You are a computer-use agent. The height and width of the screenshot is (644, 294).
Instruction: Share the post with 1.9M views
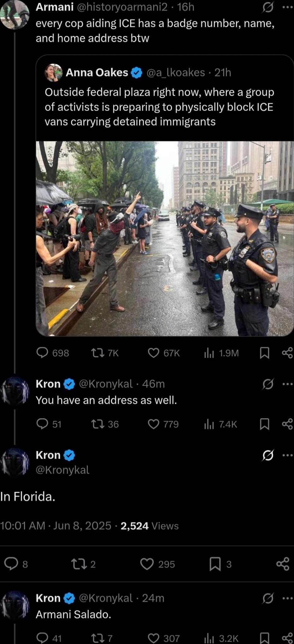[287, 353]
